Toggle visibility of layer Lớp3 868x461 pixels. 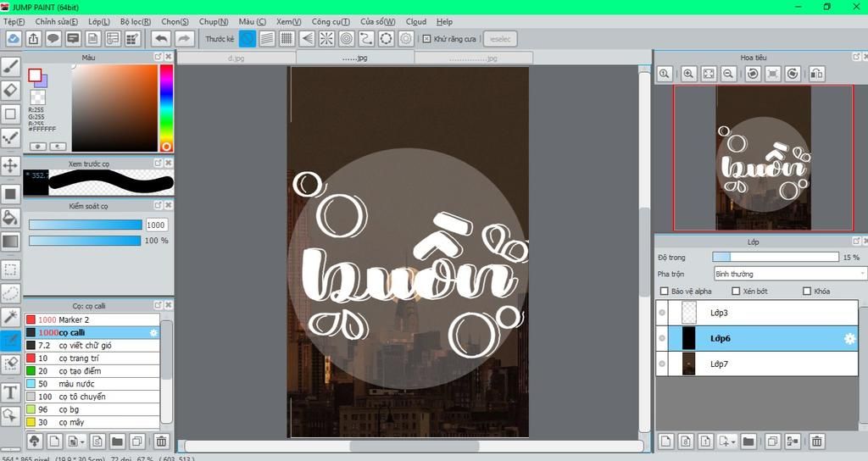[x=662, y=313]
